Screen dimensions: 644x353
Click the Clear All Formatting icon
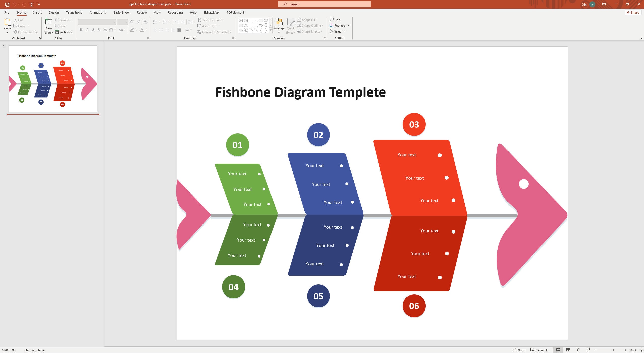pos(145,22)
